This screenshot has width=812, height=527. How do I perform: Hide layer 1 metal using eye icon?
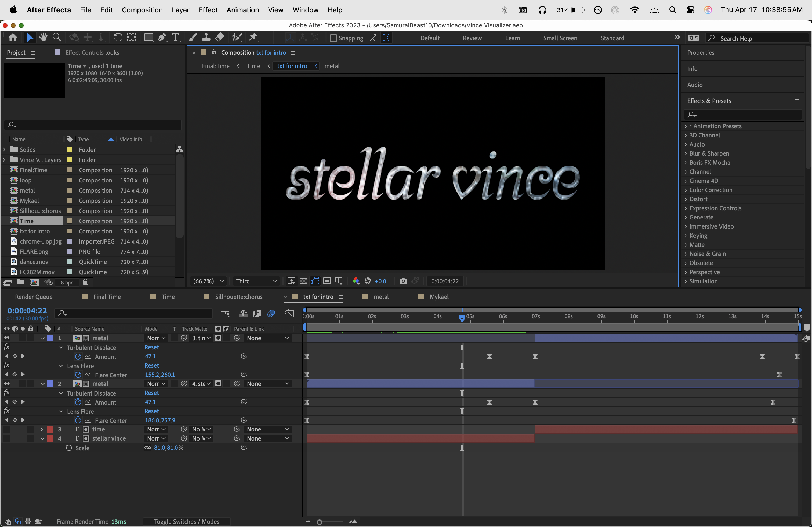[x=6, y=338]
